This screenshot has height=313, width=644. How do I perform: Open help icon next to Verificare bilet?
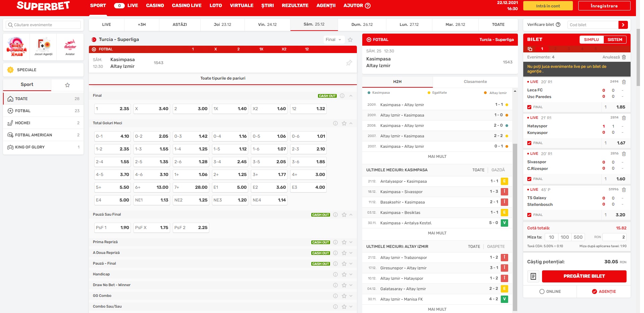point(558,25)
